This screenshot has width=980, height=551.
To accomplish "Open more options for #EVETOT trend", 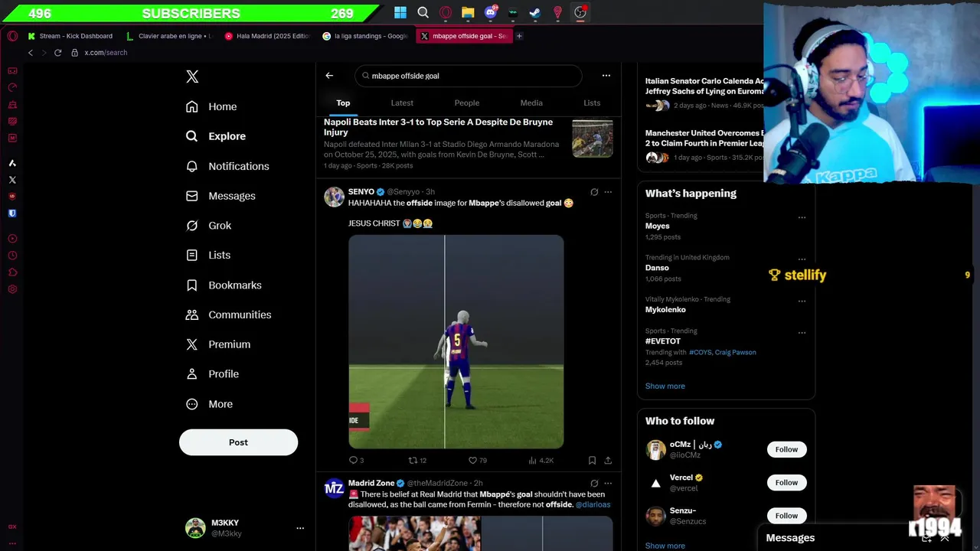I will coord(802,333).
